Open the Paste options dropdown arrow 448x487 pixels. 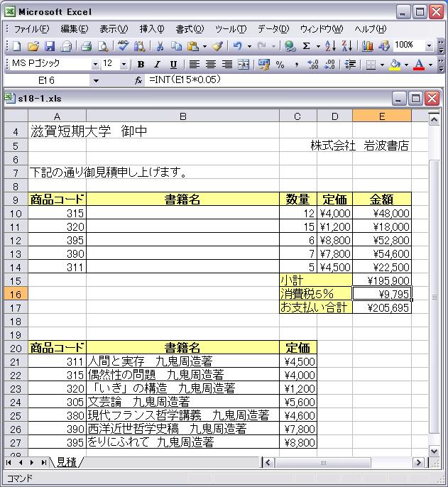204,47
